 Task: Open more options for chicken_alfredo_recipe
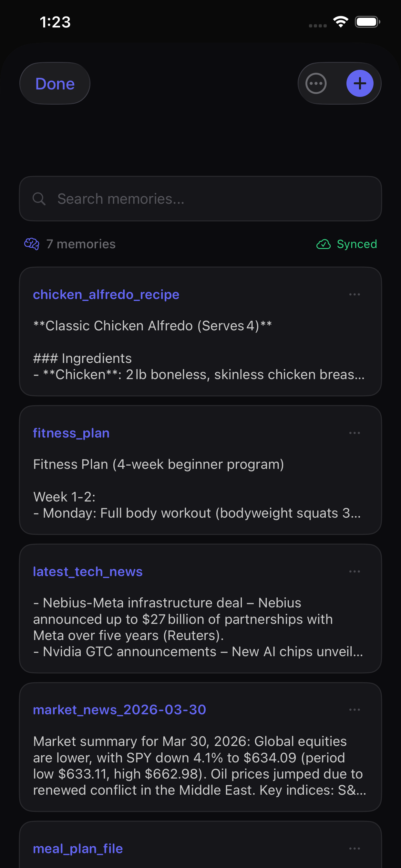click(x=354, y=294)
